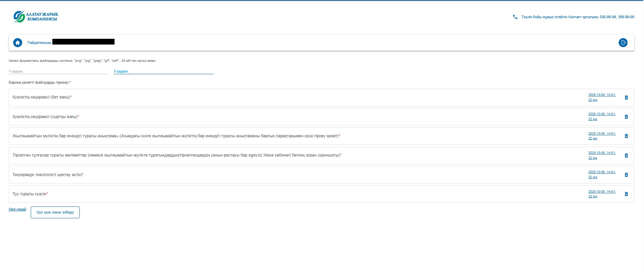Image resolution: width=644 pixels, height=278 pixels.
Task: Delete file for Куәліктің көшірмесі (бет жағы)
Action: click(626, 98)
